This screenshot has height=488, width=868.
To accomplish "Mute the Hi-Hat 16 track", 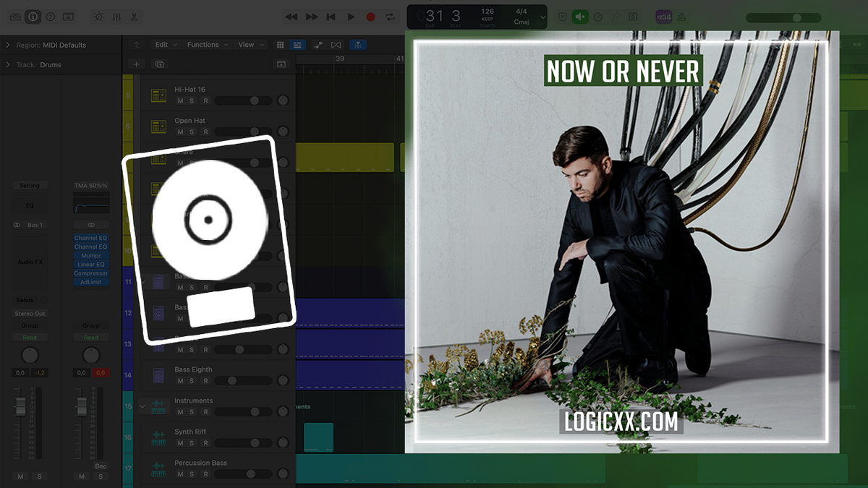I will point(181,100).
